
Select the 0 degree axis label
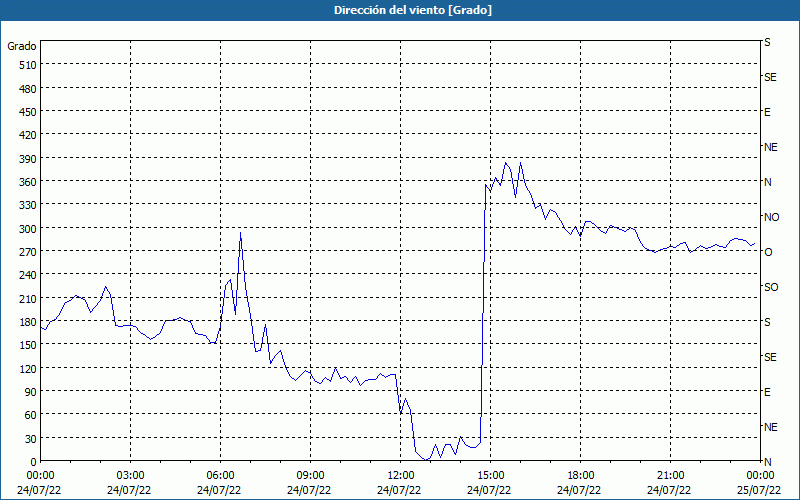(x=34, y=462)
